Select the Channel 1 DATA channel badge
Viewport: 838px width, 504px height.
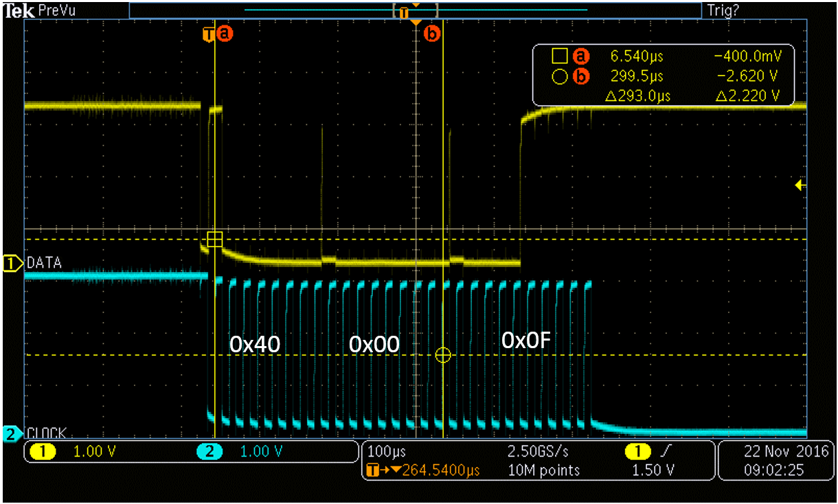[x=9, y=262]
